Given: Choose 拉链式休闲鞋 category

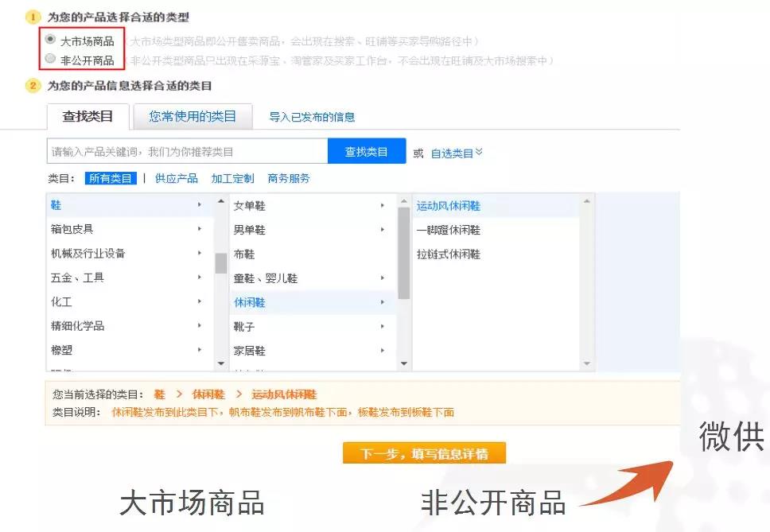Looking at the screenshot, I should [x=449, y=254].
